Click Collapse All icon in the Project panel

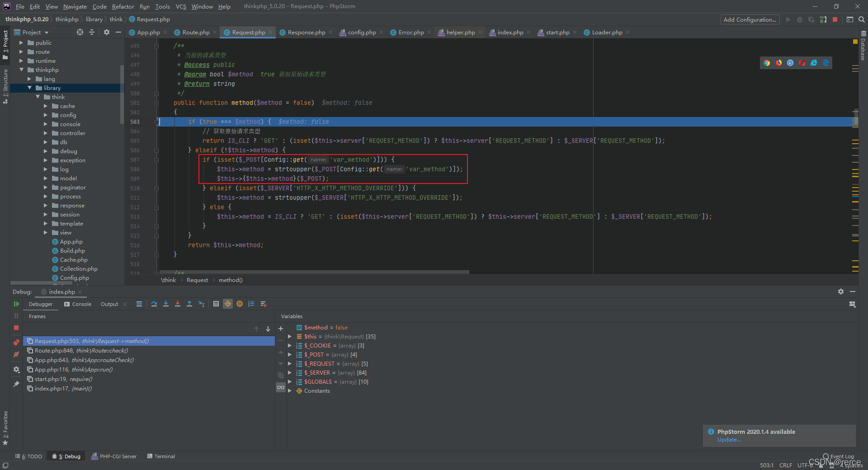tap(92, 32)
